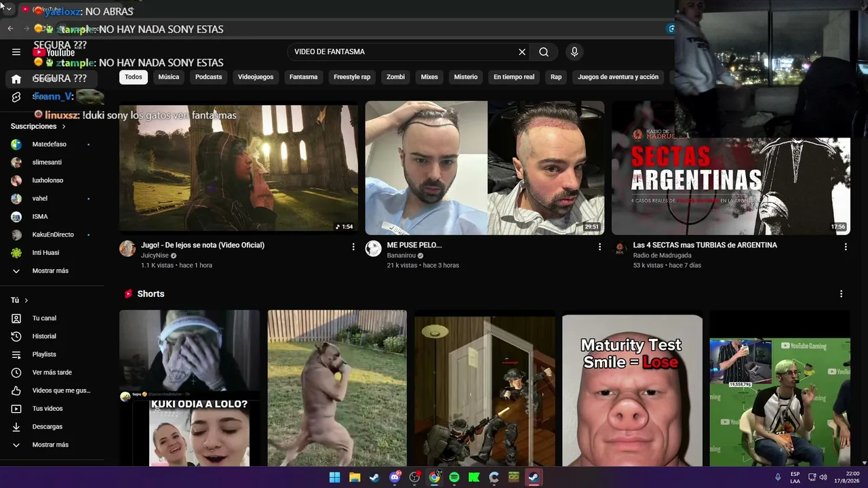Clear the search text with the X
Viewport: 868px width, 488px height.
pyautogui.click(x=522, y=52)
